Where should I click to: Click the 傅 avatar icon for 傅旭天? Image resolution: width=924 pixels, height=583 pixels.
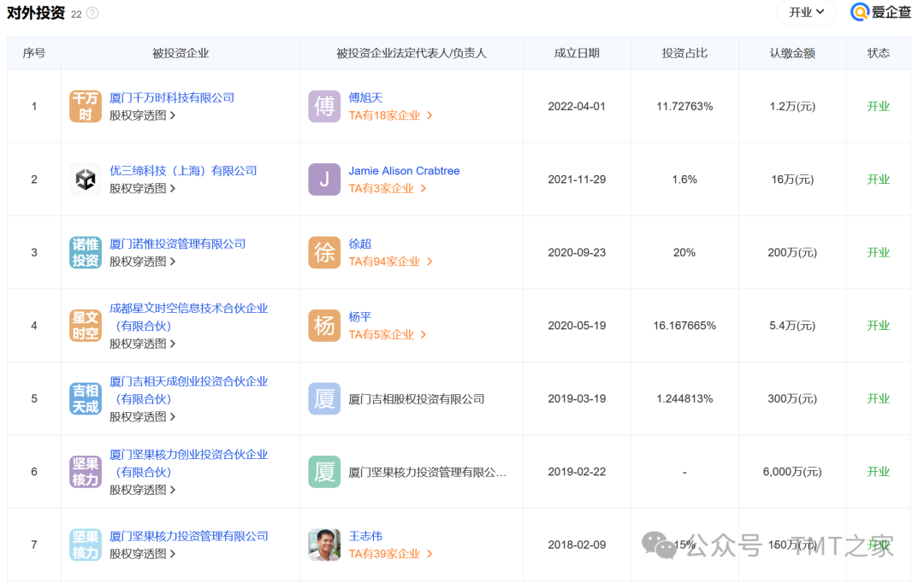[324, 106]
